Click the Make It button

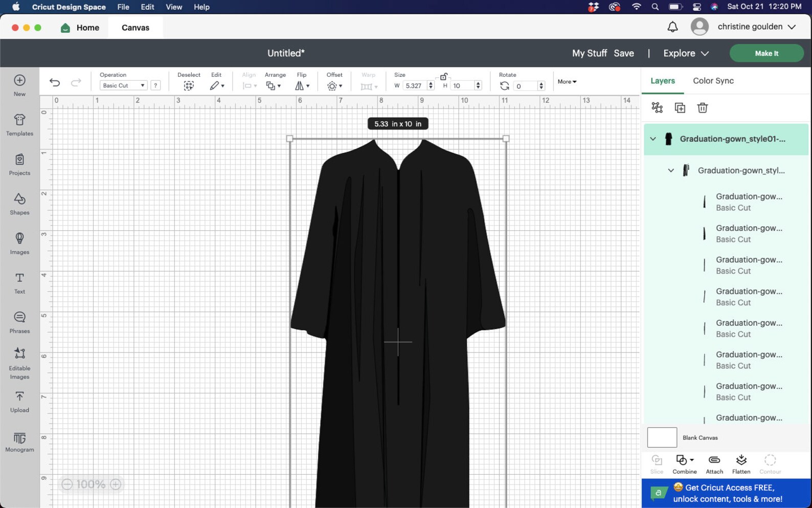coord(766,53)
